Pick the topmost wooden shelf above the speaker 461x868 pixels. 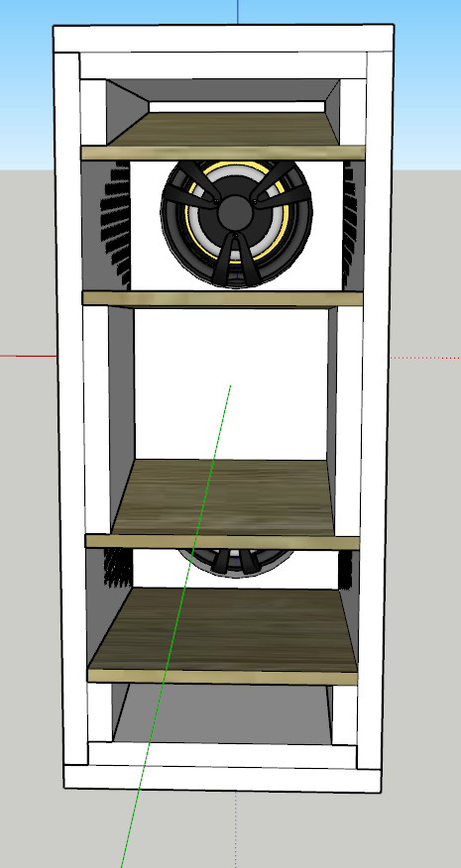tap(223, 136)
